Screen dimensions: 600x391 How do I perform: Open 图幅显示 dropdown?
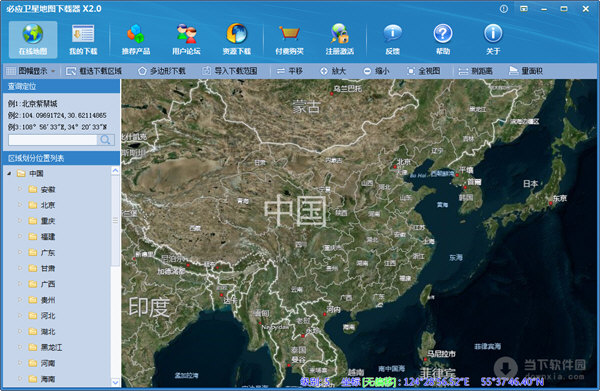coord(31,71)
